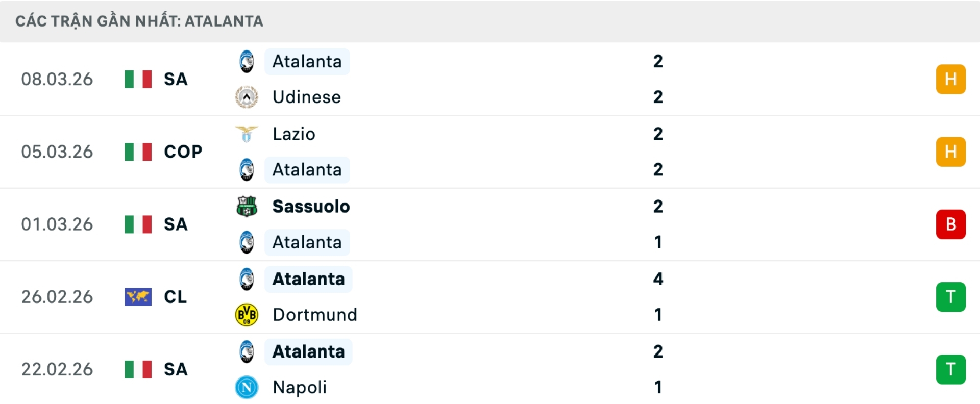The width and height of the screenshot is (980, 404).
Task: Toggle the green T badge for the Napoli win
Action: click(950, 369)
